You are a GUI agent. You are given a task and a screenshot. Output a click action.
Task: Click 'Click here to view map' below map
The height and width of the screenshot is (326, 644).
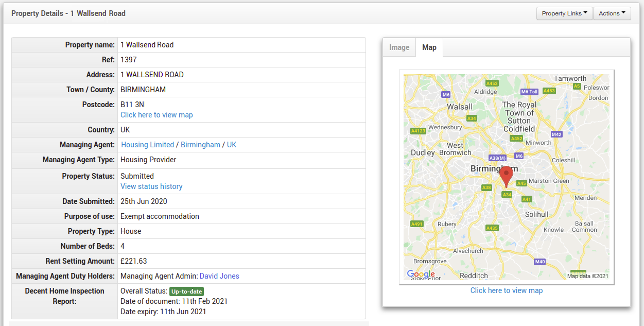point(506,290)
